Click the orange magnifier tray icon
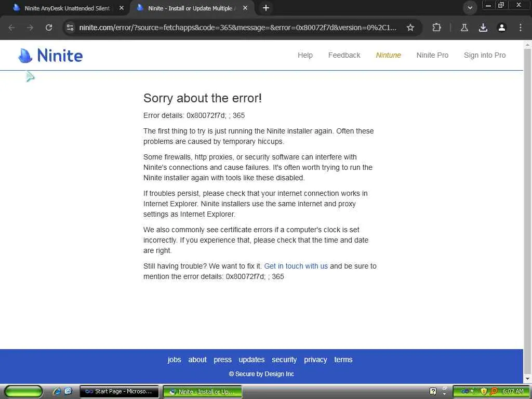The width and height of the screenshot is (532, 399). 494,392
